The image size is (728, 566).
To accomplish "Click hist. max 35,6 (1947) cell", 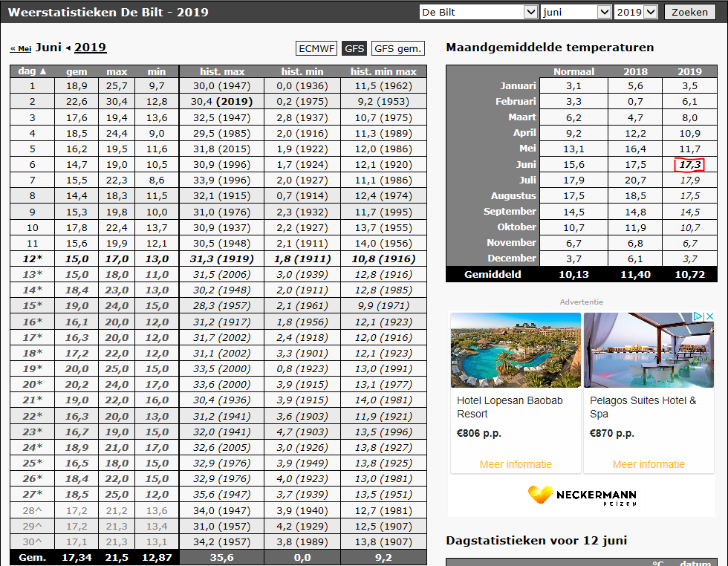I will tap(222, 495).
